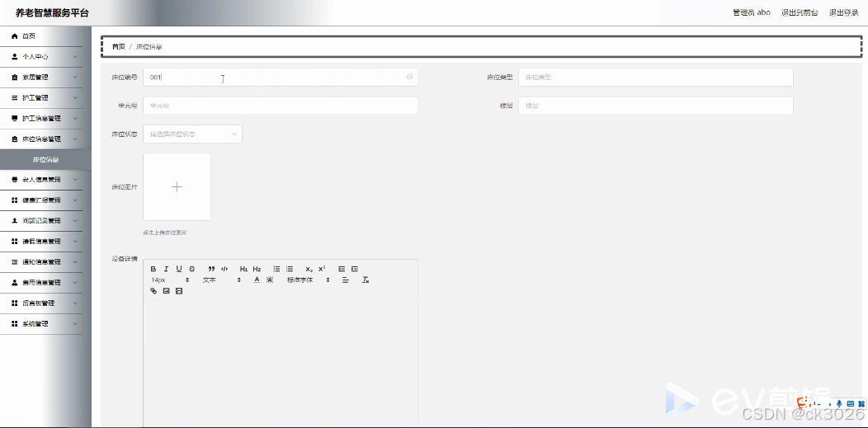Create a bulleted list in the editor
The width and height of the screenshot is (868, 428).
290,269
